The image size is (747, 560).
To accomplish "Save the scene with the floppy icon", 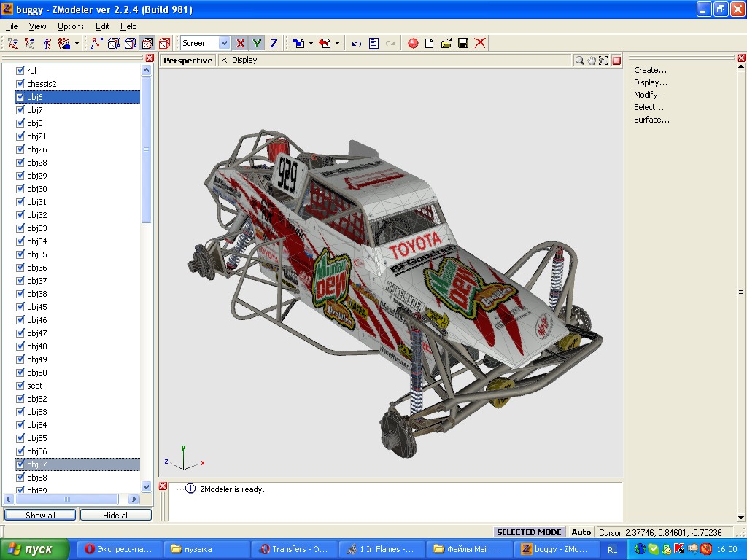I will pos(463,43).
